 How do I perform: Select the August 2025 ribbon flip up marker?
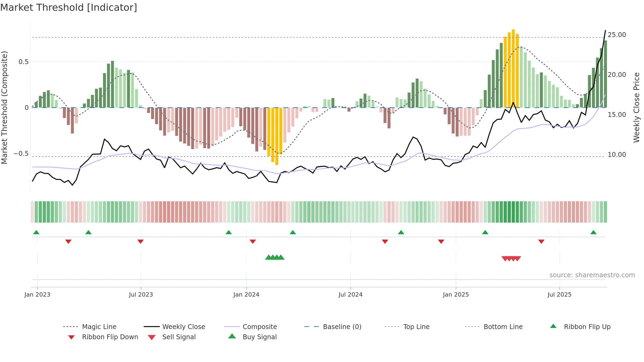coord(593,232)
